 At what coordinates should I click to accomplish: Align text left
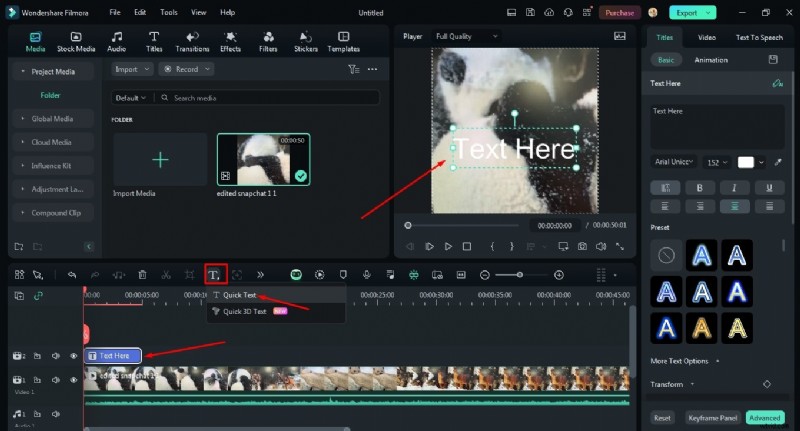click(665, 206)
